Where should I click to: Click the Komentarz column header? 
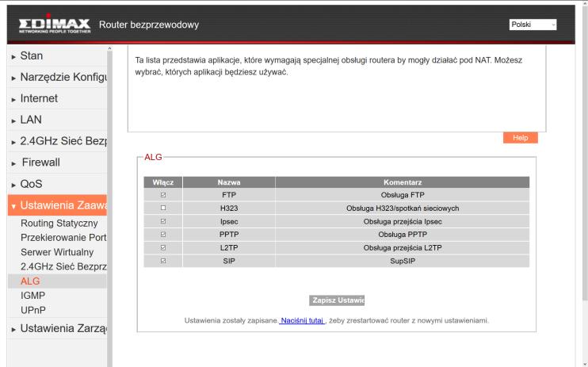[x=403, y=182]
